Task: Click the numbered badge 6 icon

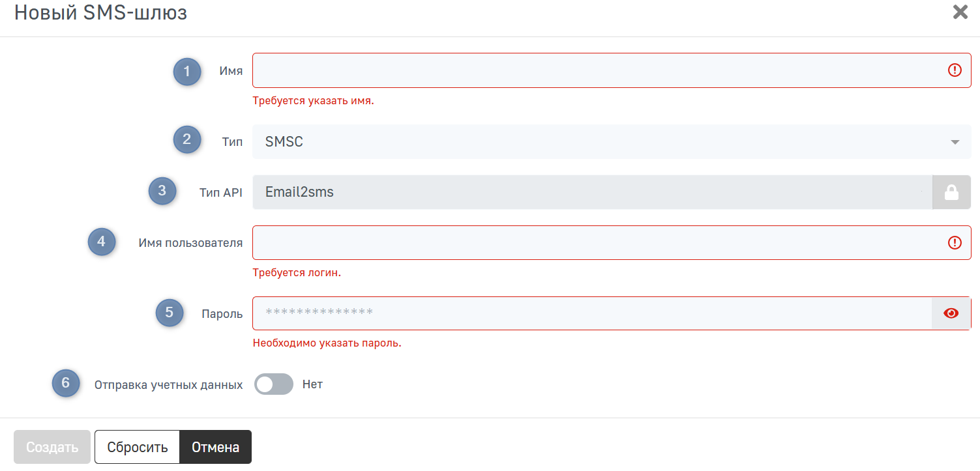Action: point(66,383)
